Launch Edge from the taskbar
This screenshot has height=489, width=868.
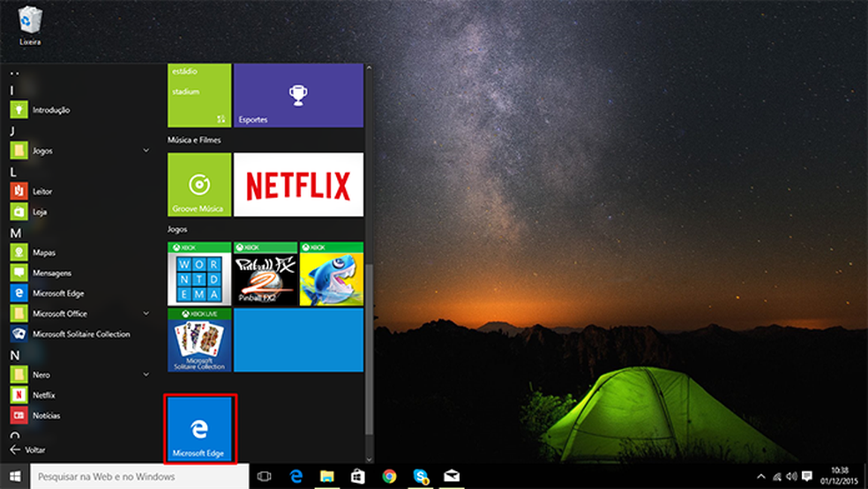point(296,477)
